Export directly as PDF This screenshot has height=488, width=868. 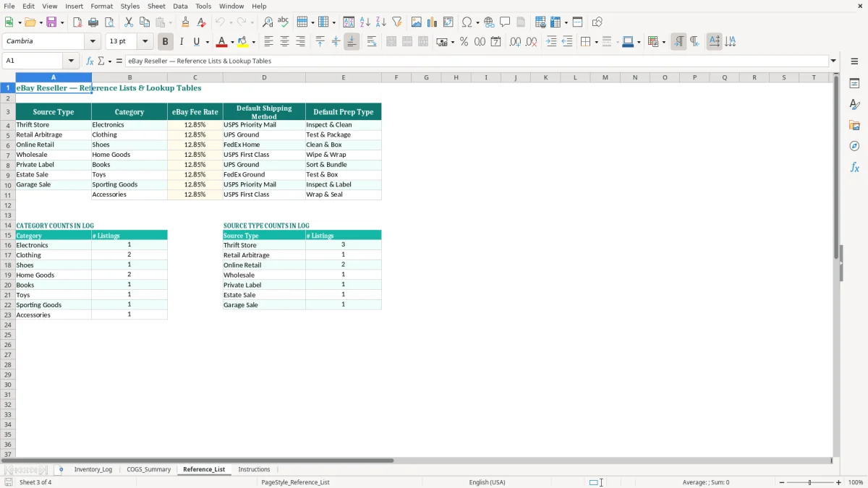(77, 22)
